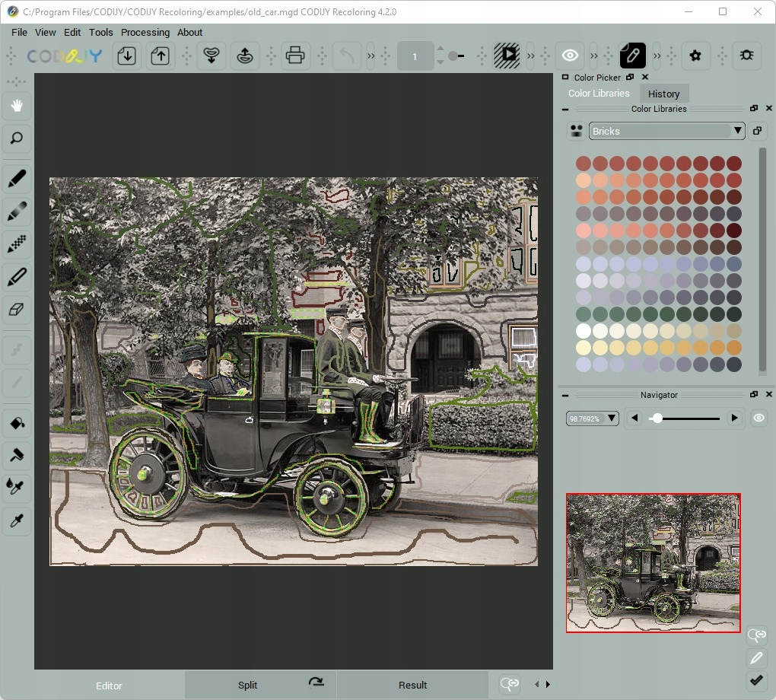
Task: Collapse the Color Libraries panel with minus
Action: (565, 109)
